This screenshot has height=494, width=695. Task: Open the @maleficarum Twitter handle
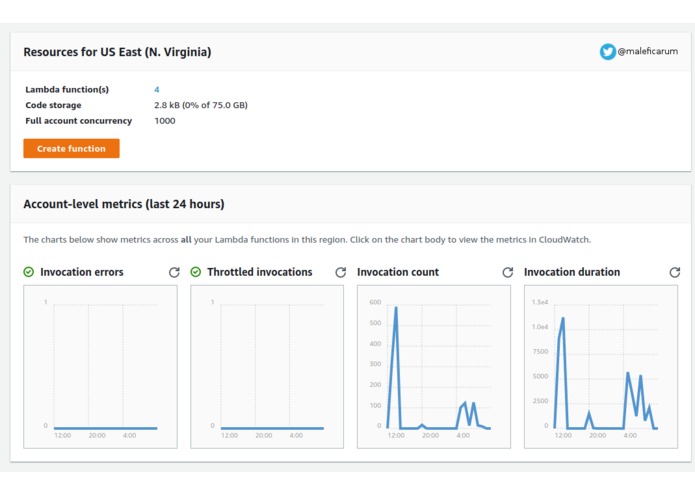coord(648,51)
